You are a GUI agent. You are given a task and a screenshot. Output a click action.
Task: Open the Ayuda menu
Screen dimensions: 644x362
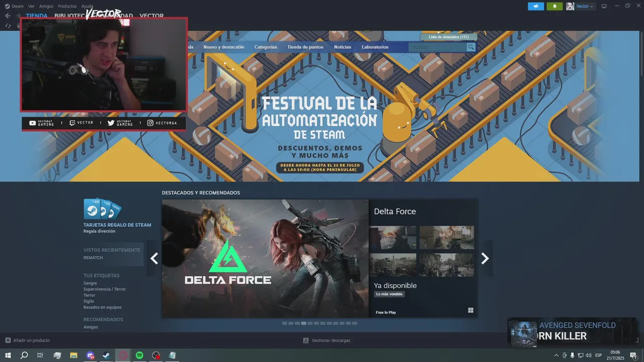[87, 6]
